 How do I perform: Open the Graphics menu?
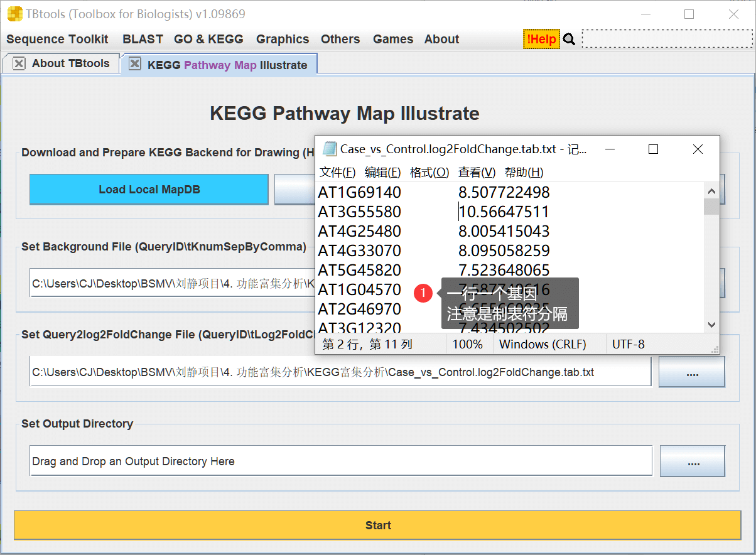pyautogui.click(x=283, y=39)
